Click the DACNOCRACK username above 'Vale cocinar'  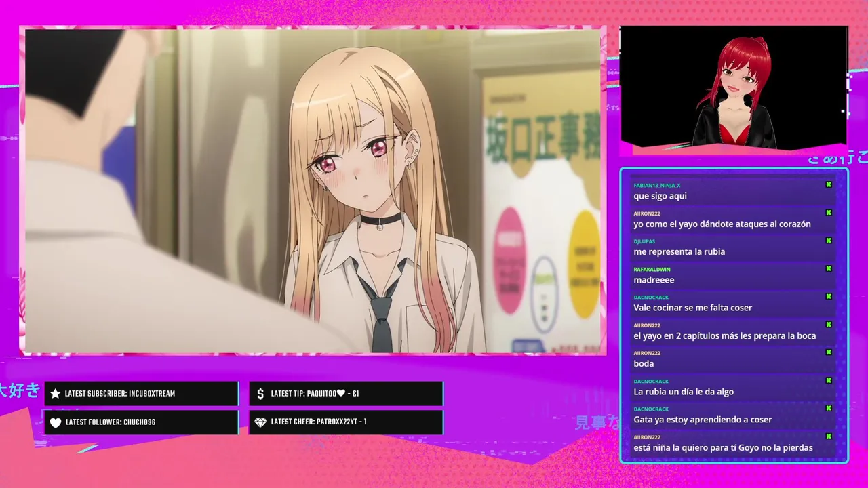[x=651, y=298]
